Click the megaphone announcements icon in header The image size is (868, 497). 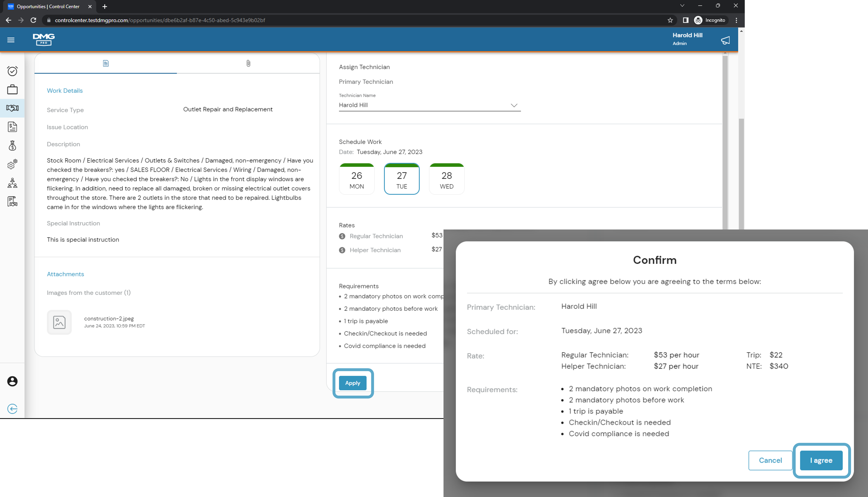pos(725,40)
